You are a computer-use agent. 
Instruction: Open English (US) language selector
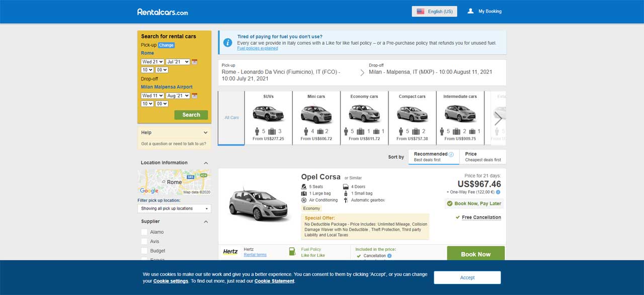(435, 12)
